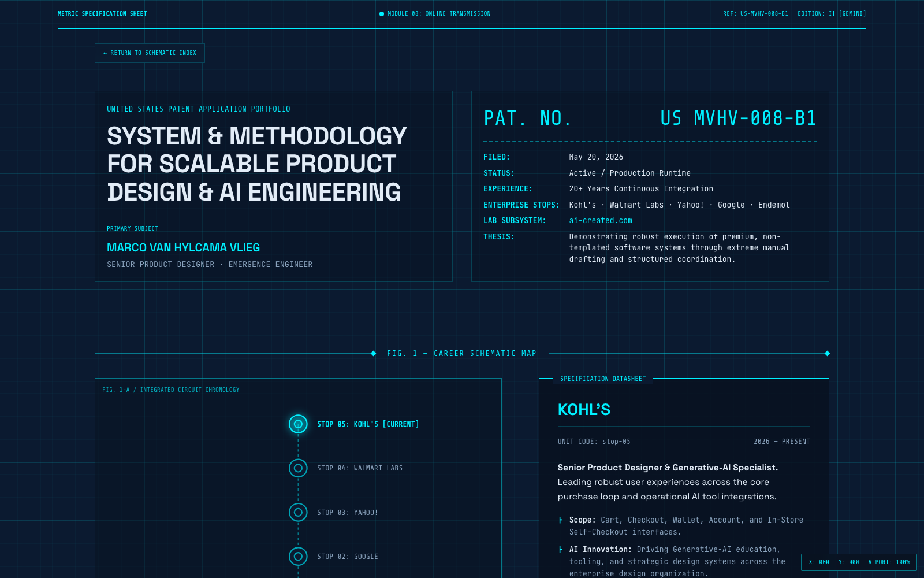Screen dimensions: 924x578
Task: Click the main System & Methodology headline
Action: pyautogui.click(x=257, y=164)
